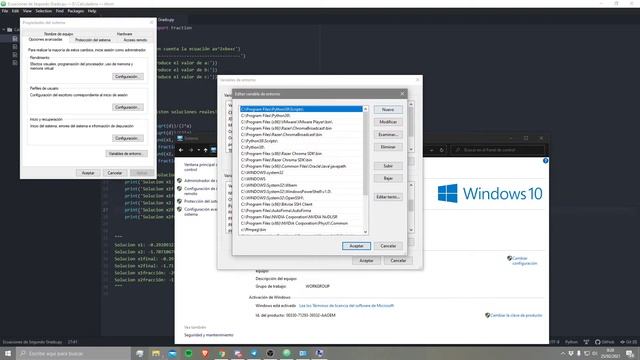Click the Seguridad y mantenimiento link

click(x=209, y=335)
